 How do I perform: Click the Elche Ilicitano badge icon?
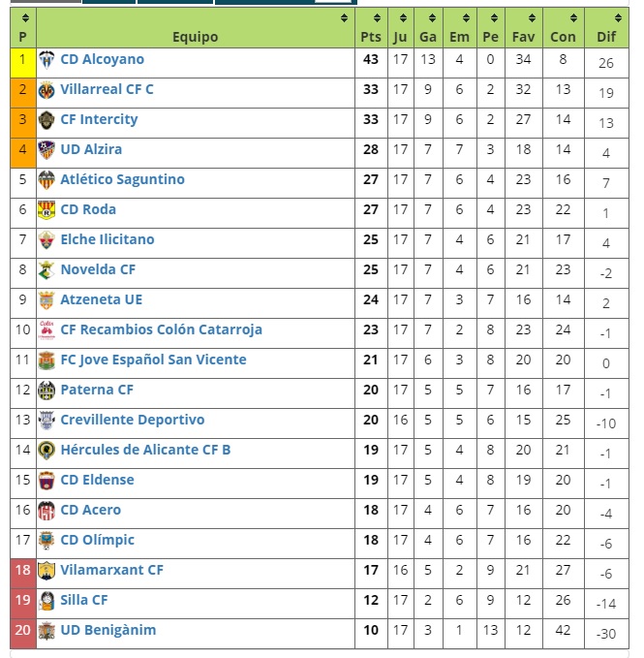pyautogui.click(x=46, y=240)
